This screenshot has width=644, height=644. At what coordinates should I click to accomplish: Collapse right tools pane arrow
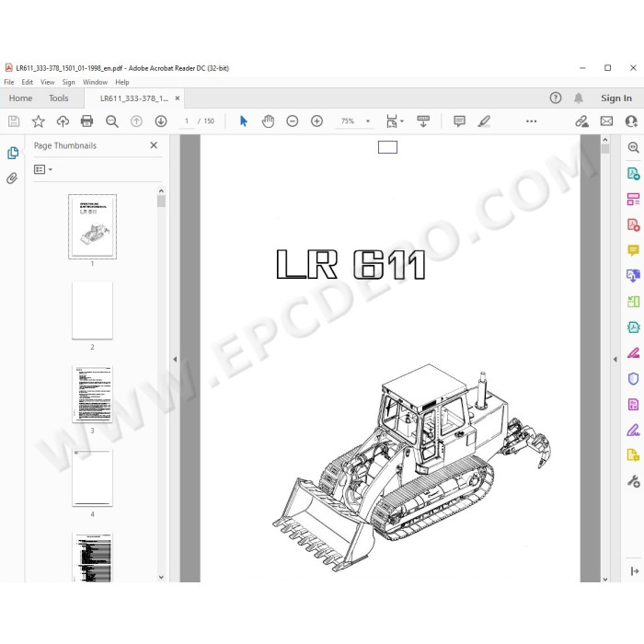pos(615,359)
